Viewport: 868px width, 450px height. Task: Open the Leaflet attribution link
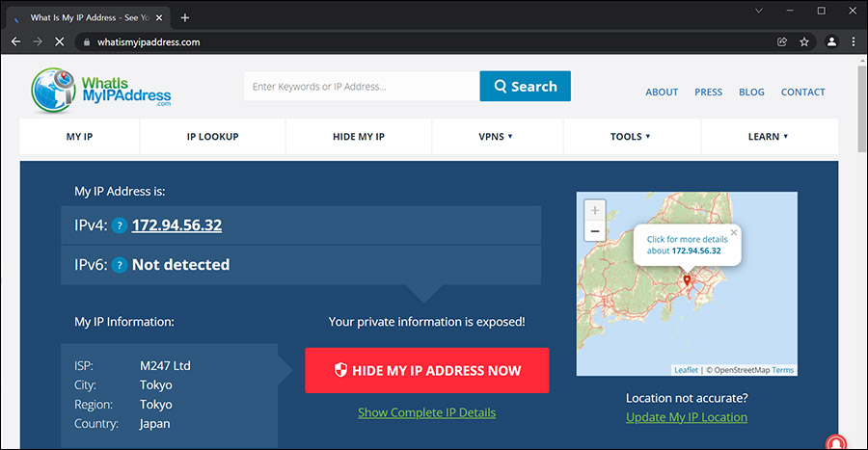tap(686, 370)
